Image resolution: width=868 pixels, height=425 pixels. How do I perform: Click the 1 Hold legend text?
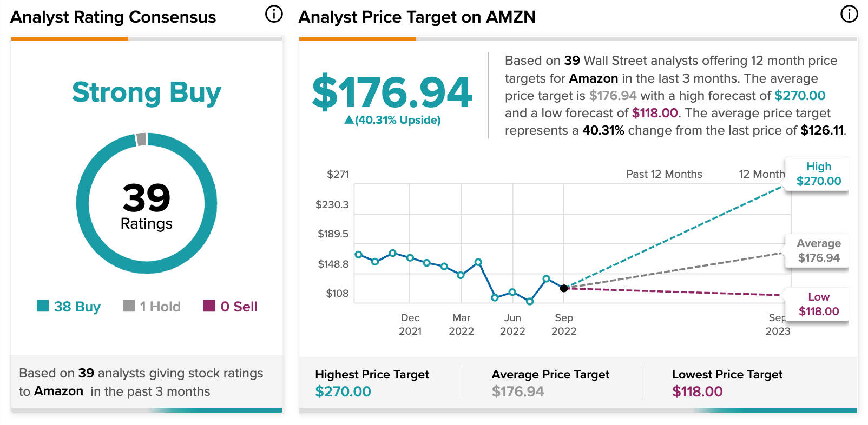160,307
